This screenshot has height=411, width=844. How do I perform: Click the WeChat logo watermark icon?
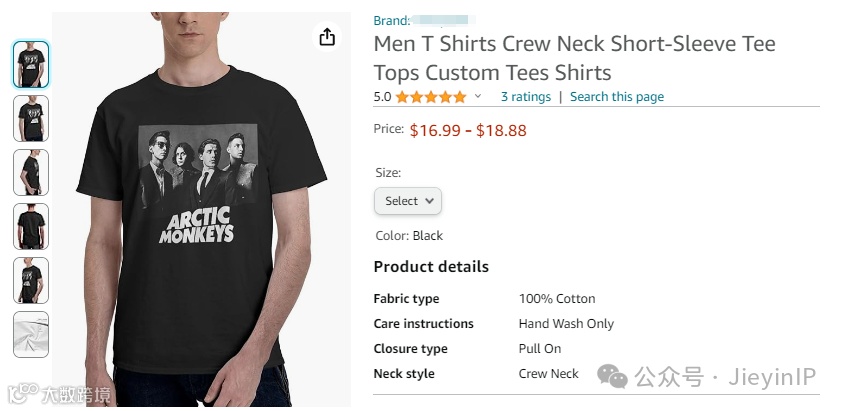click(613, 377)
